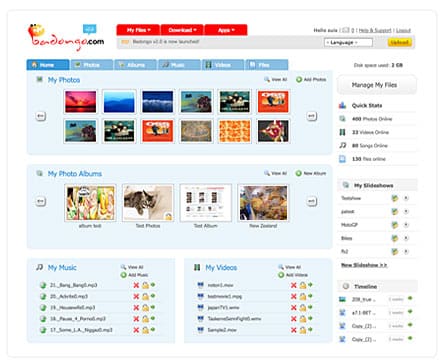Toggle lock on 17_Some_L.A. mp3 track
This screenshot has width=442, height=364.
tap(145, 330)
